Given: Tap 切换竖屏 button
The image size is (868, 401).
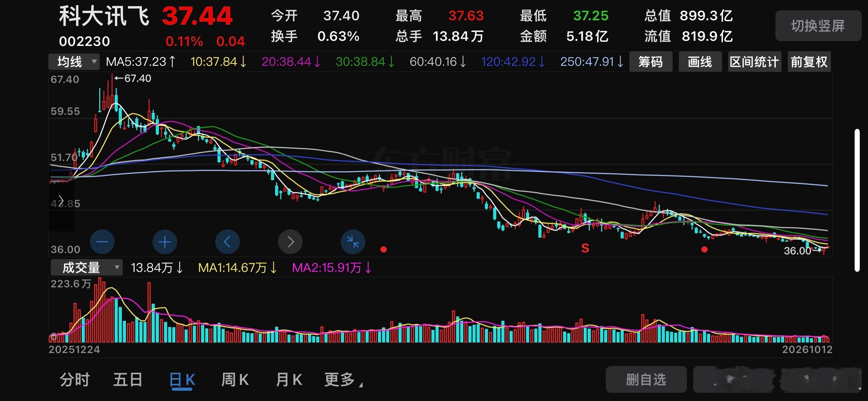Looking at the screenshot, I should [818, 26].
